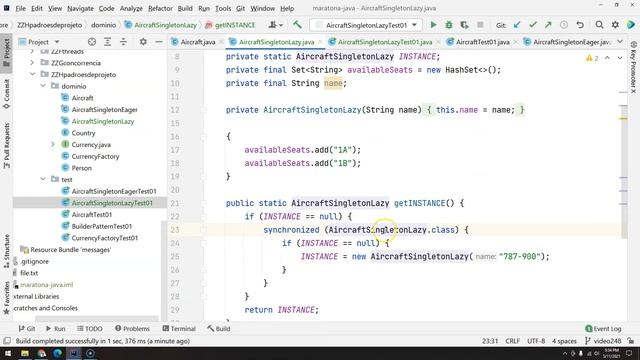The image size is (640, 360).
Task: Toggle fold at line 21 method
Action: pos(204,203)
